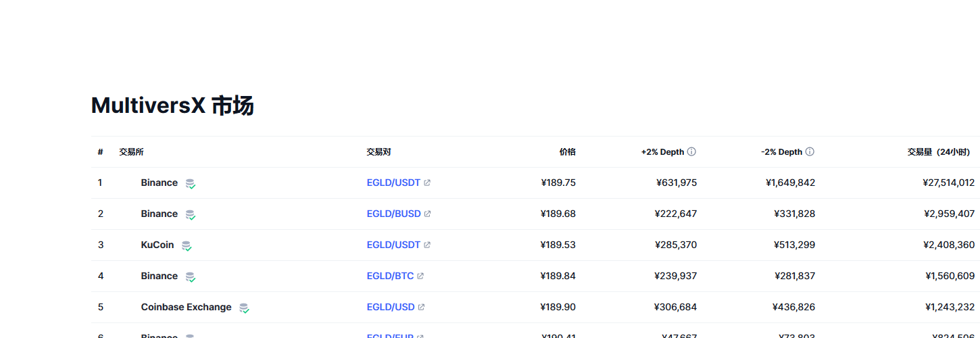Image resolution: width=980 pixels, height=338 pixels.
Task: Sort by the # rank column header
Action: point(100,152)
